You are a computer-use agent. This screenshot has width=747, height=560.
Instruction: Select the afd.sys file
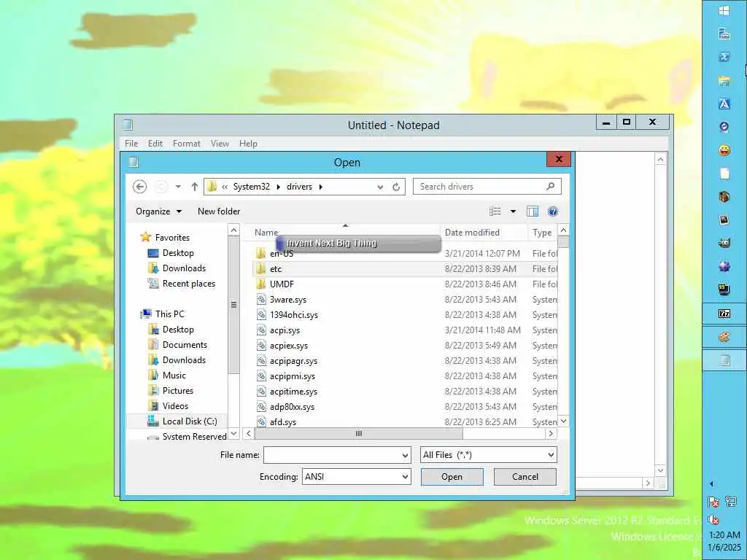pos(405,421)
